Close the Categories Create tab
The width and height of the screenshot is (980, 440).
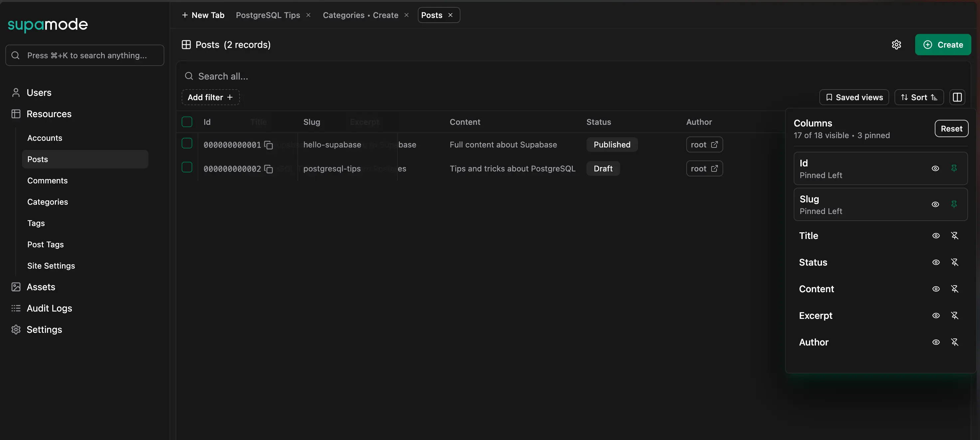coord(406,15)
